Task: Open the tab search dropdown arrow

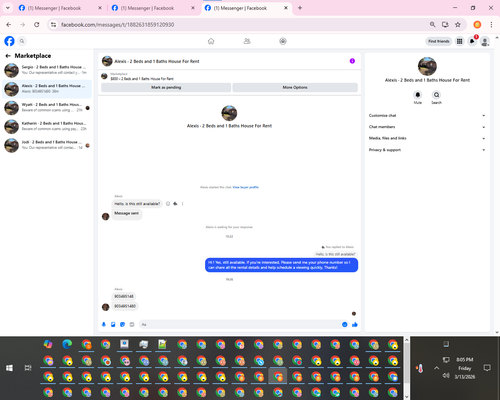Action: pos(8,8)
